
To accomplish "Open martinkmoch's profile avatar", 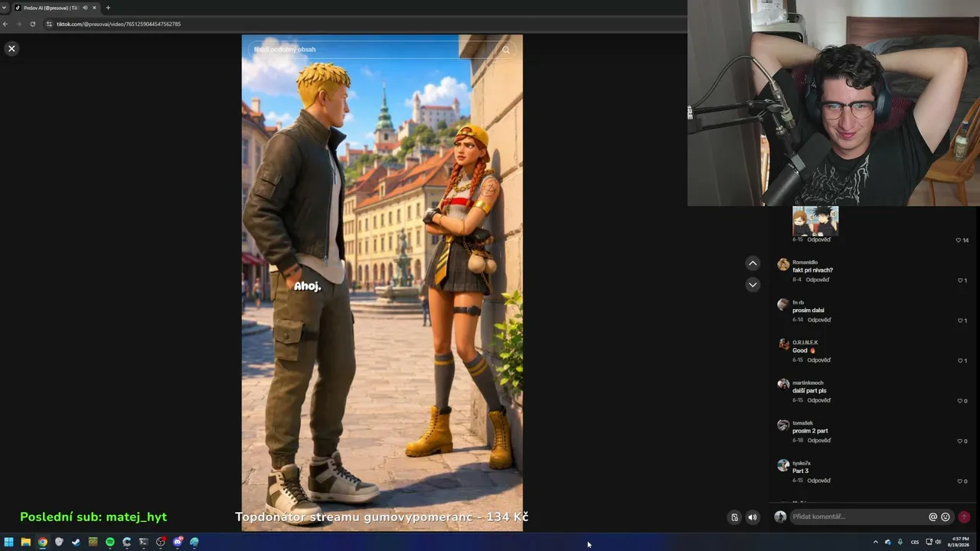I will (x=782, y=385).
